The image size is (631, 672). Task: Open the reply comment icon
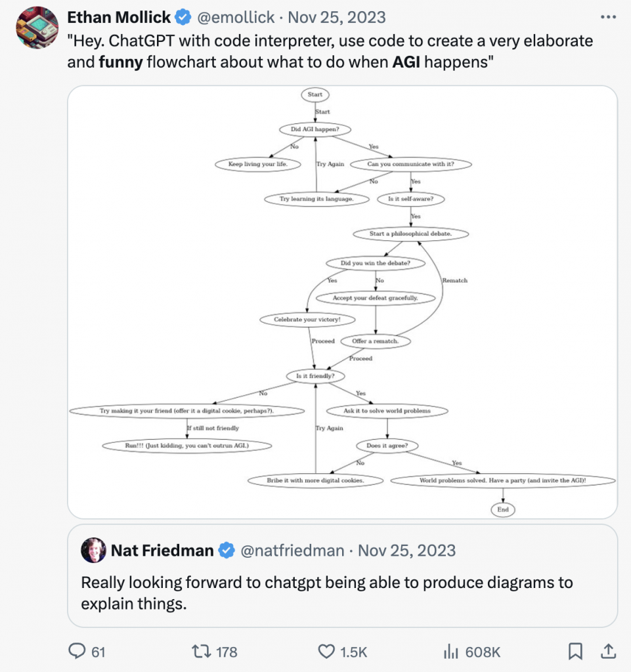tap(77, 651)
